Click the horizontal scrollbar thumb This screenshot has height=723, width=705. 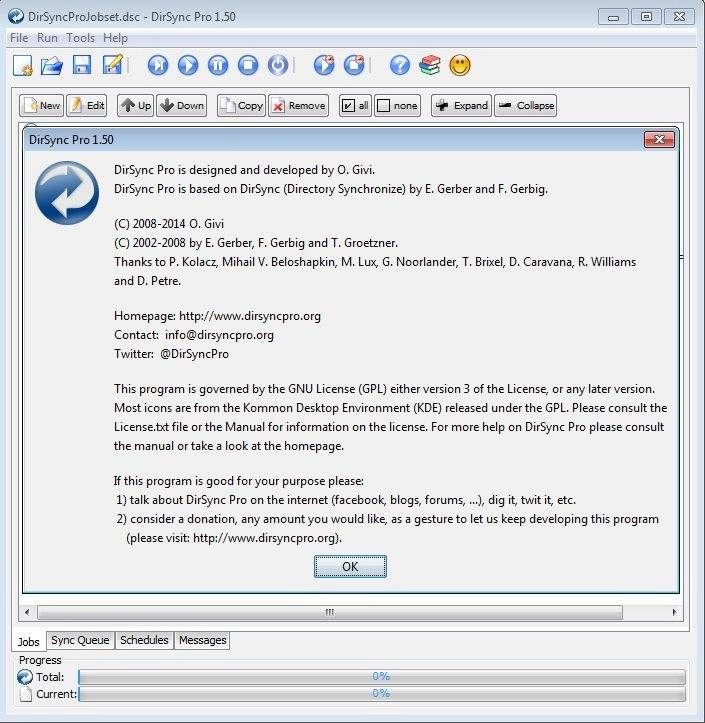[x=330, y=612]
